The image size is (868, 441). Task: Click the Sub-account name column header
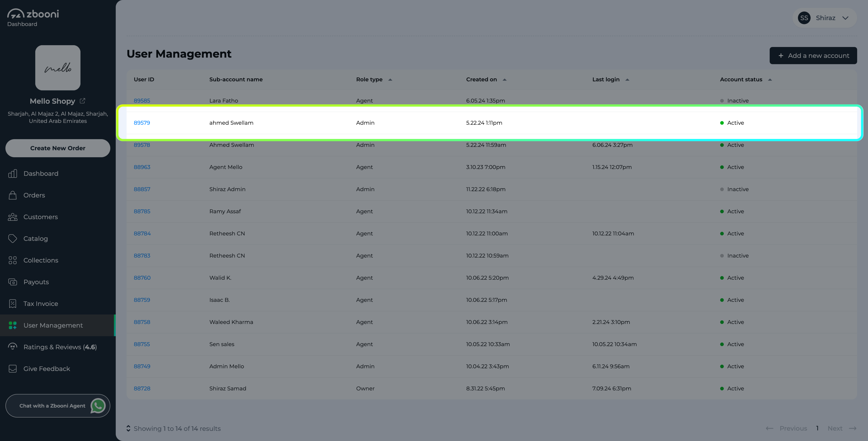coord(236,80)
